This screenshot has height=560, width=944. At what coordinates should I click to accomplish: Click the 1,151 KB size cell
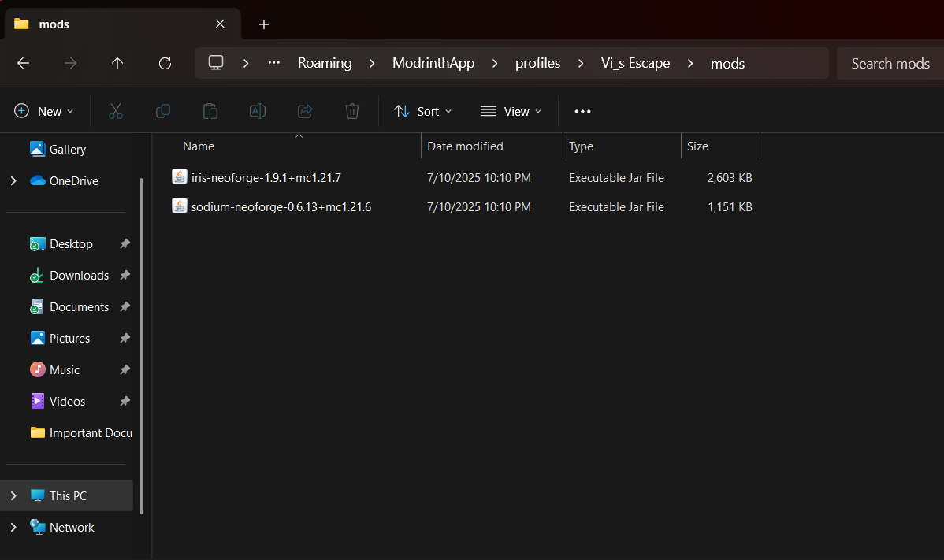(729, 206)
